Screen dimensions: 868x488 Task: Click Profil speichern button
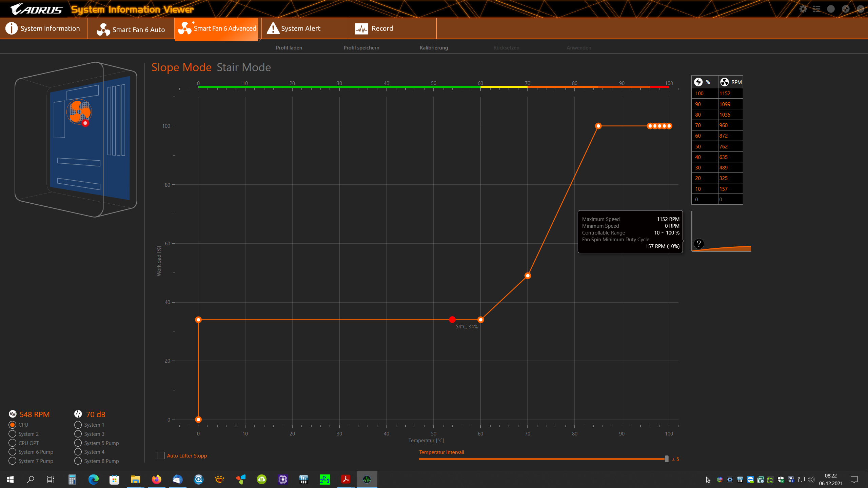tap(361, 48)
